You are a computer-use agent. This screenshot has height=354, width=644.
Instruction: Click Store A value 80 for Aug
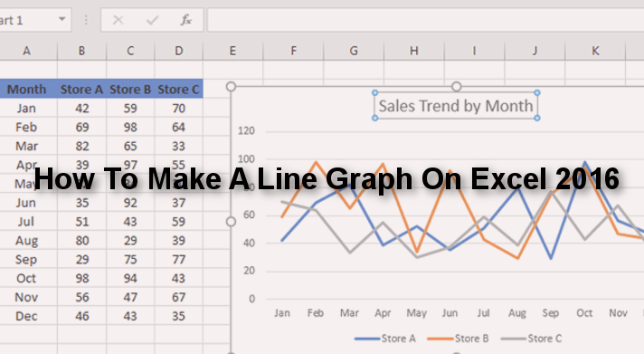(81, 241)
